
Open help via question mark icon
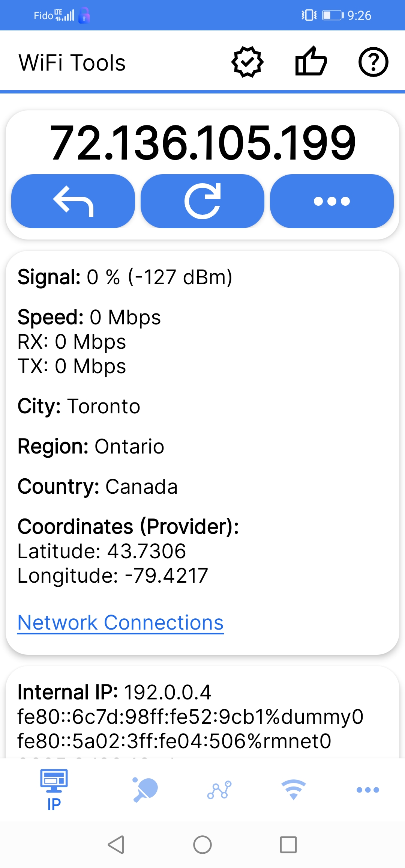pyautogui.click(x=373, y=62)
